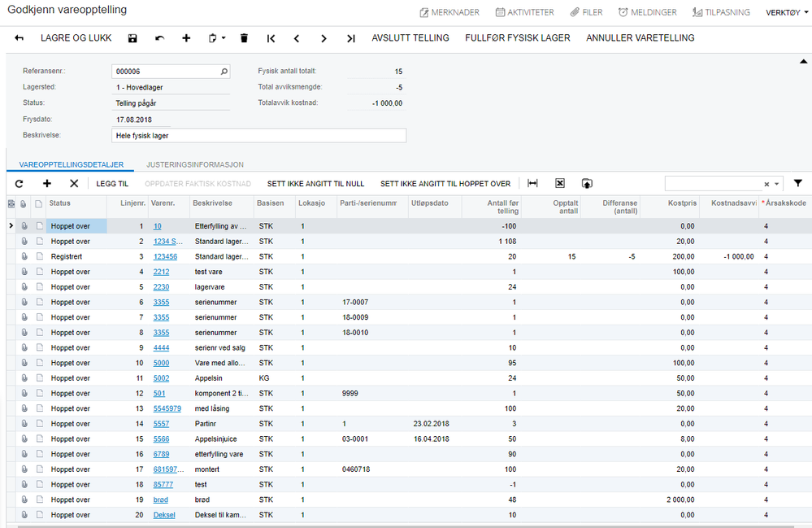
Task: Click grid column configuration icon in header
Action: [11, 203]
